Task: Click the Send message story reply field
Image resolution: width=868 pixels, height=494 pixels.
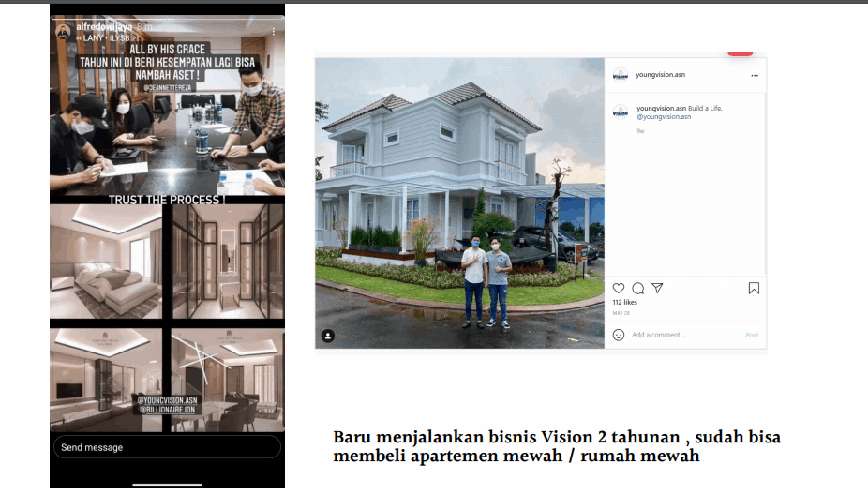Action: [x=166, y=447]
